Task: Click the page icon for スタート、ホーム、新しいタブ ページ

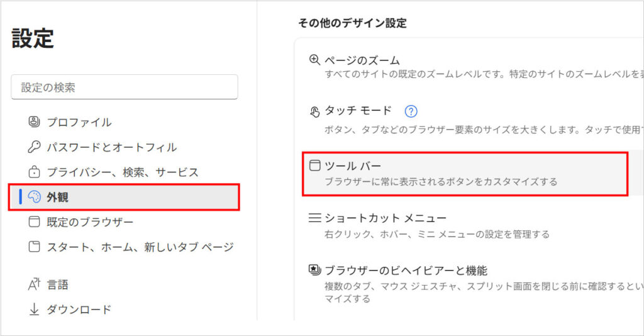Action: click(35, 247)
